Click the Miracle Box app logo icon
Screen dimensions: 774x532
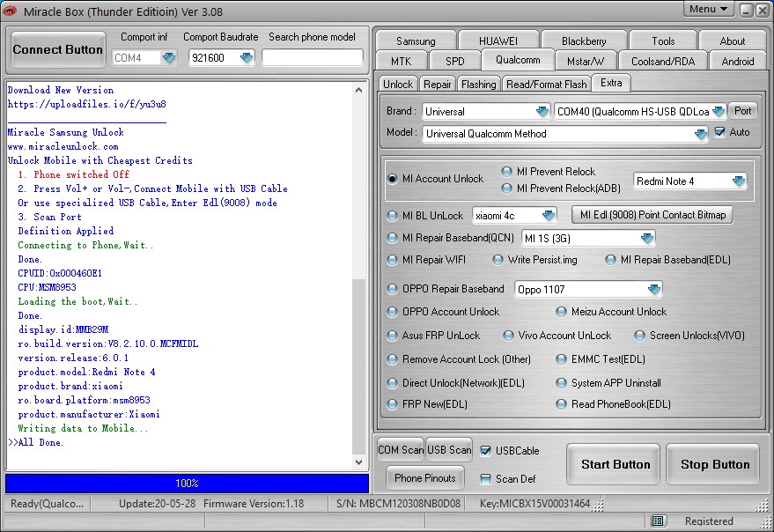[10, 11]
